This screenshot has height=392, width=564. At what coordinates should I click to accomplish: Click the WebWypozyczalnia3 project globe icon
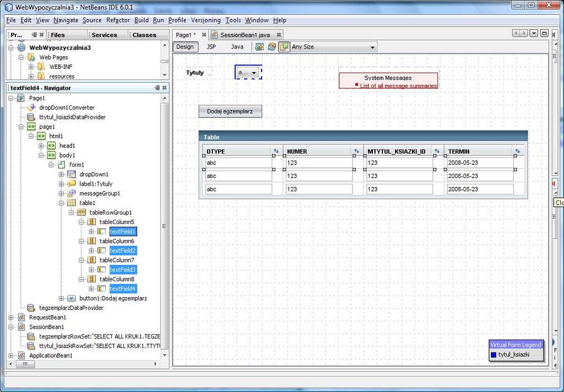tap(21, 47)
